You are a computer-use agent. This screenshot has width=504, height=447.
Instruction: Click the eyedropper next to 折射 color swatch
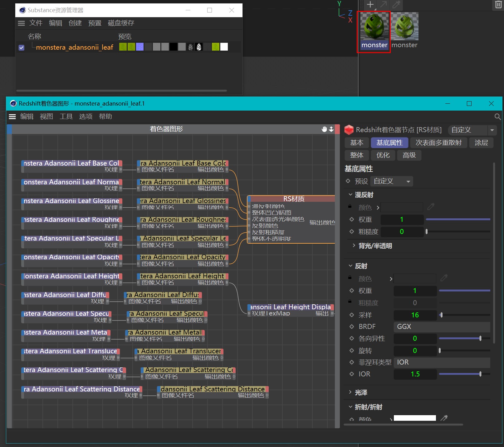[444, 418]
